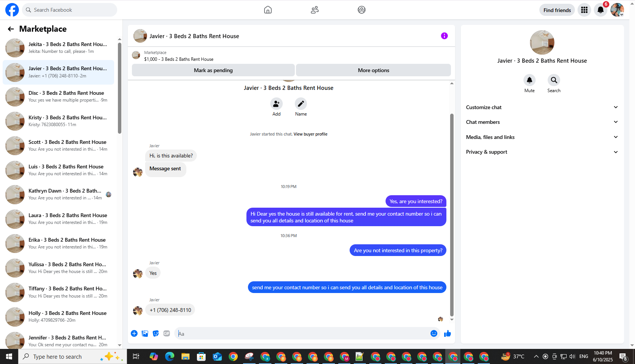Click the 'Hi, is this available?' message
This screenshot has height=364, width=635.
pos(171,156)
